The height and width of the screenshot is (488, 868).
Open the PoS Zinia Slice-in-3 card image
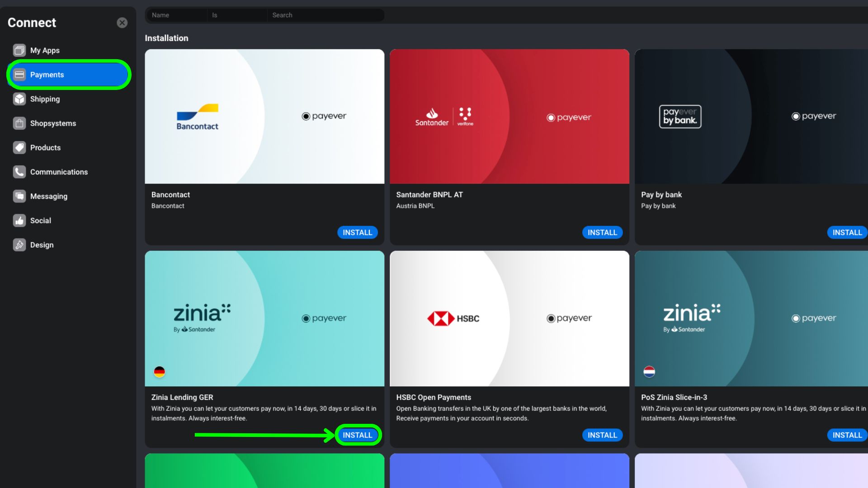click(x=751, y=319)
